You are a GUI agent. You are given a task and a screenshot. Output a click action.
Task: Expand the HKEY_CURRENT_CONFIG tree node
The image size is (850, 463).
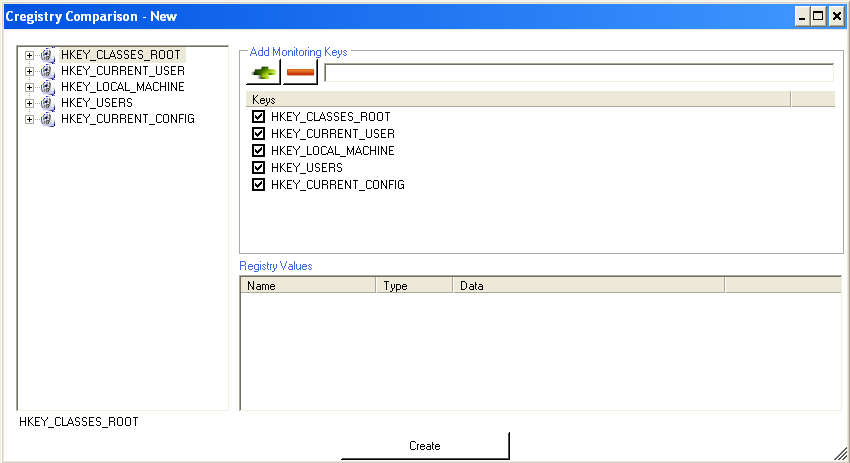click(x=29, y=119)
